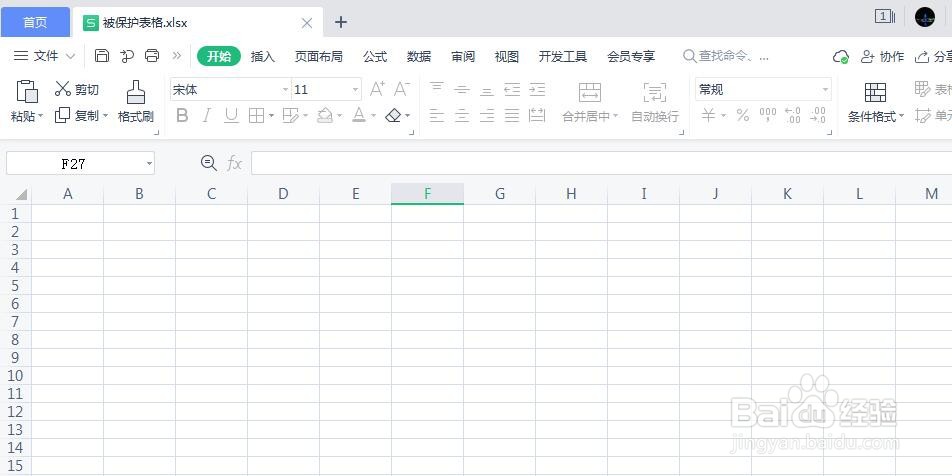Click the distributed alignment icon
The height and width of the screenshot is (476, 952).
(537, 115)
